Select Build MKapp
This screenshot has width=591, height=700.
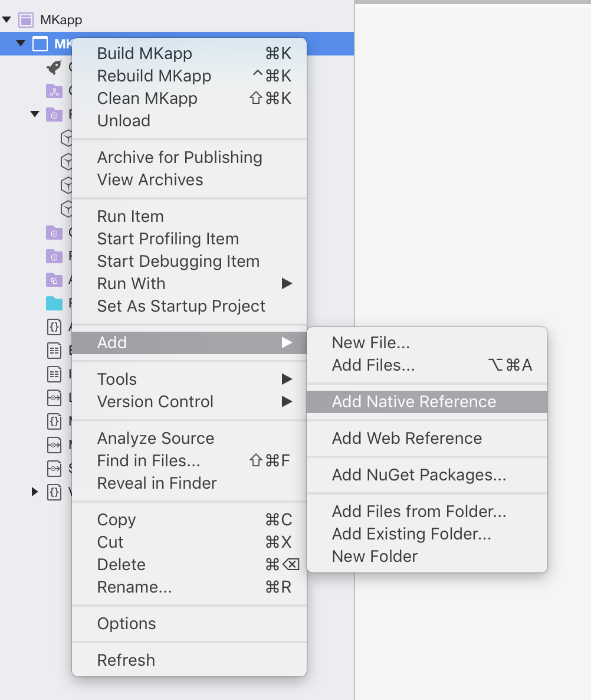pos(145,53)
